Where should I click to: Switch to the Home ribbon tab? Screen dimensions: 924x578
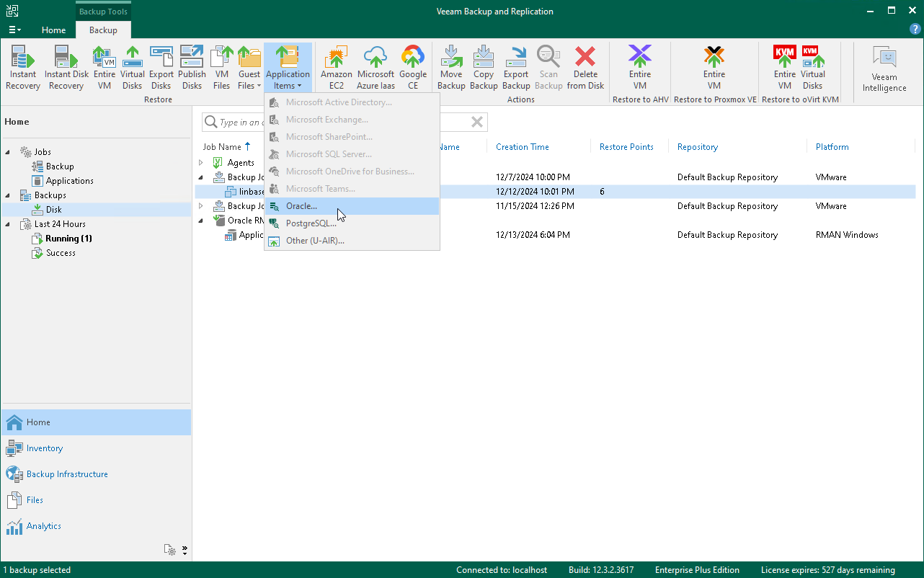click(x=53, y=30)
